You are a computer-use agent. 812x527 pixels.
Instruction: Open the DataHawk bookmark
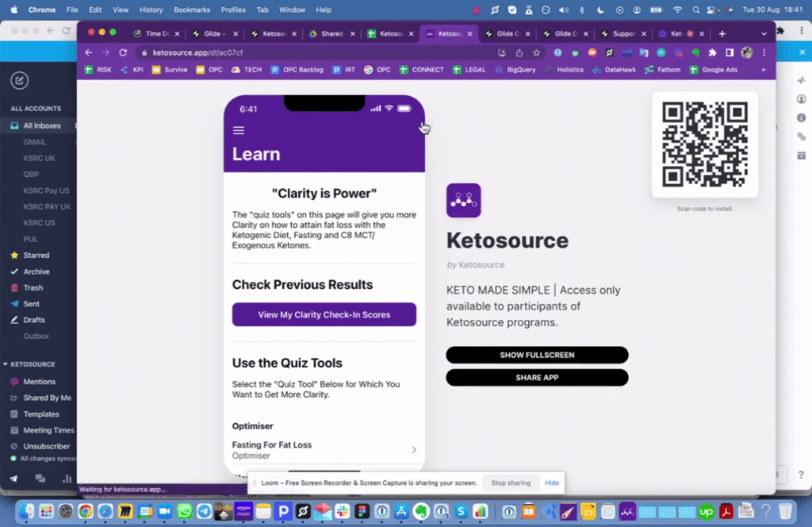click(615, 69)
